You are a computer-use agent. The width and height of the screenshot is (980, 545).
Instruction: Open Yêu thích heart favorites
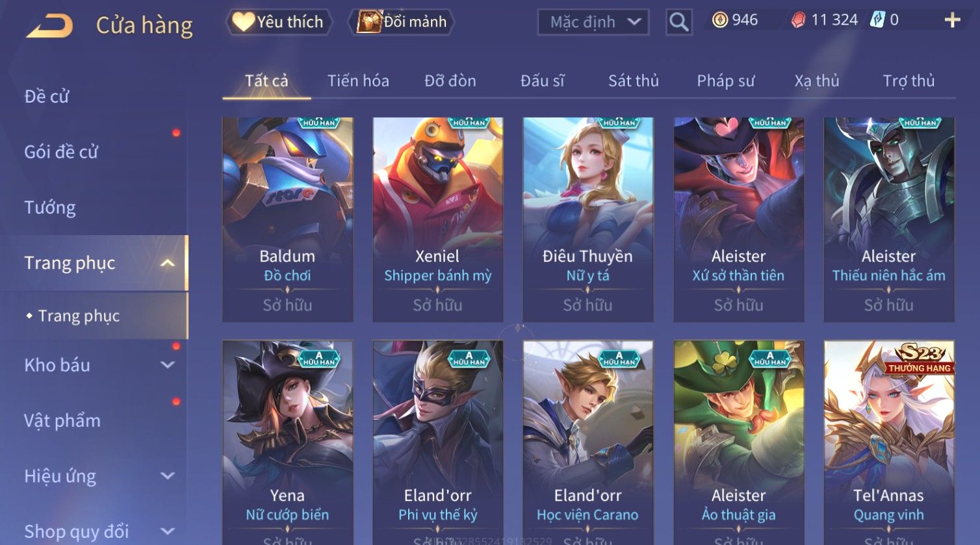point(279,22)
